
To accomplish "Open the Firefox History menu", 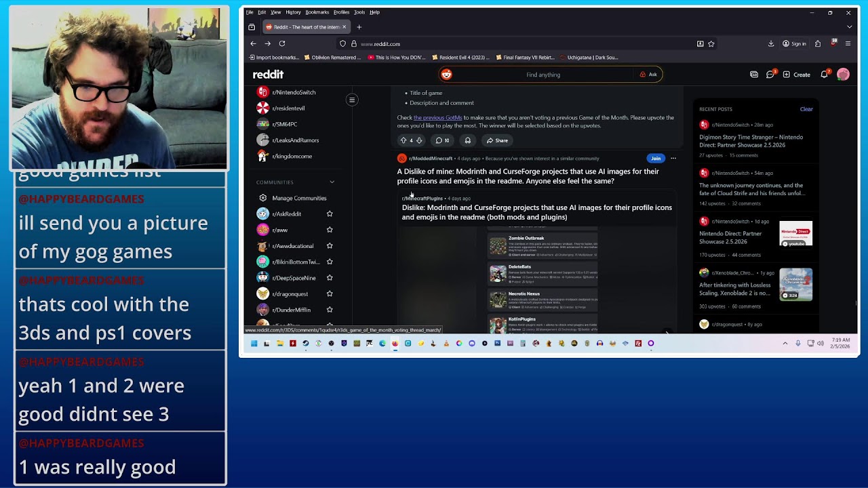I will [293, 12].
